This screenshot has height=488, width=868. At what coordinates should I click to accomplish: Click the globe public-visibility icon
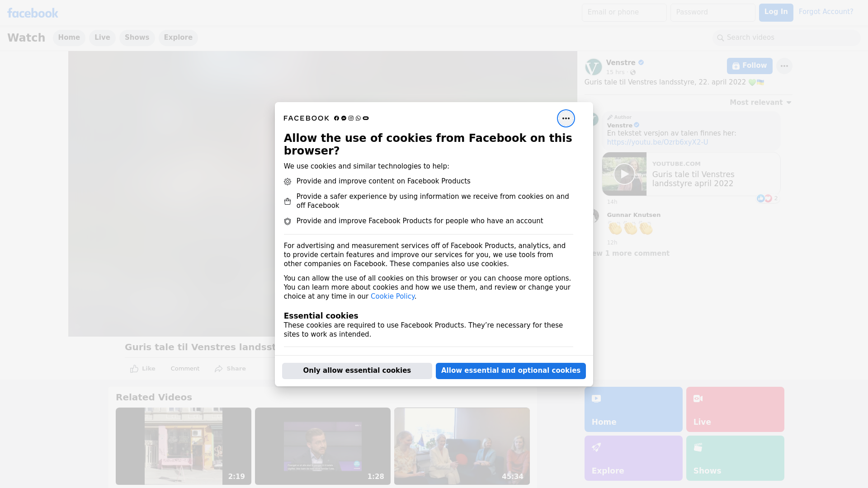click(633, 72)
